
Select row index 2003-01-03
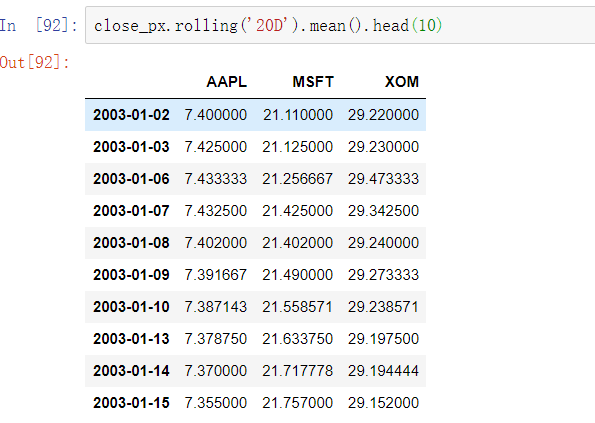(131, 147)
